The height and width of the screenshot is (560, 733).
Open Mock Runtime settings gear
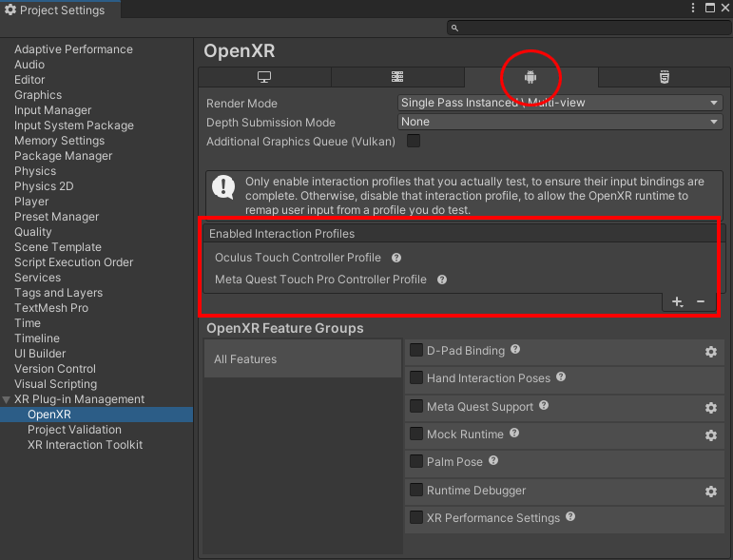click(710, 435)
